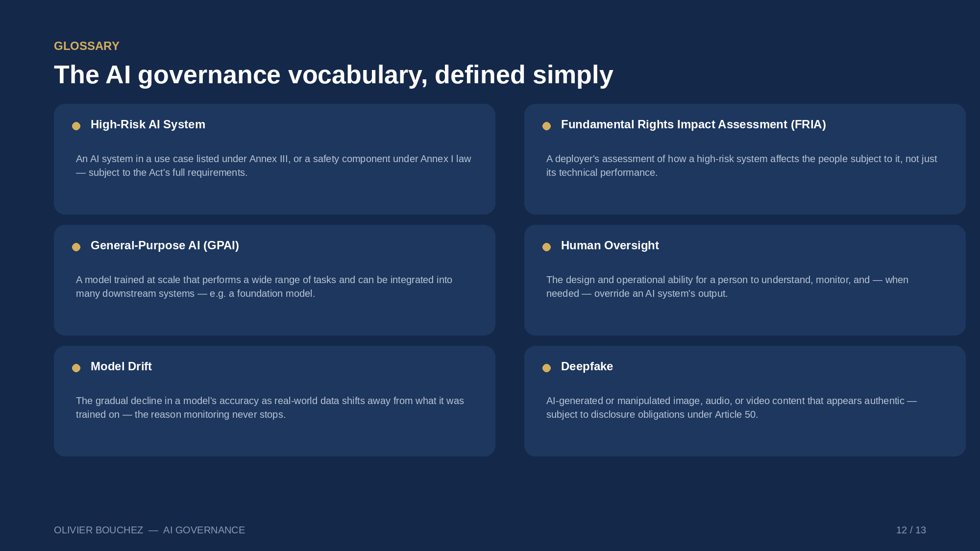Image resolution: width=980 pixels, height=551 pixels.
Task: Click the Deepfake card title
Action: [587, 366]
